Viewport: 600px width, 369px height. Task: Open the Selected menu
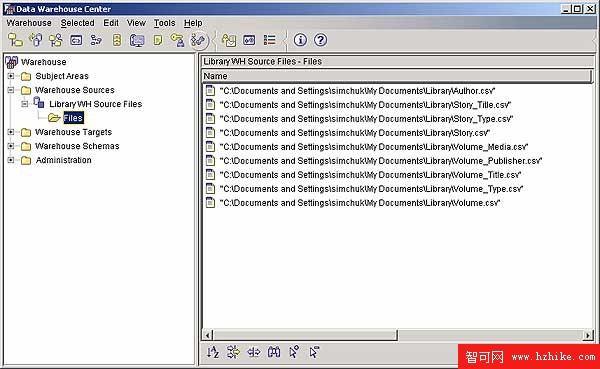coord(77,23)
